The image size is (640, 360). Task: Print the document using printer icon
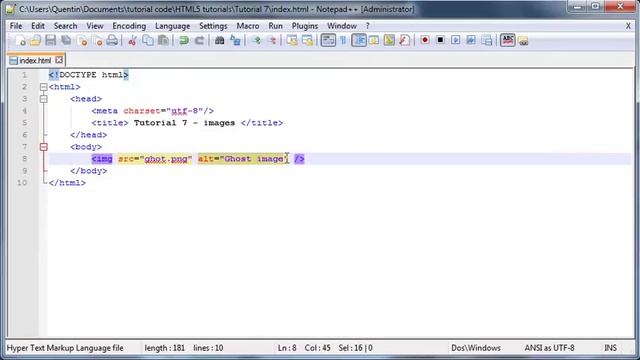click(112, 40)
